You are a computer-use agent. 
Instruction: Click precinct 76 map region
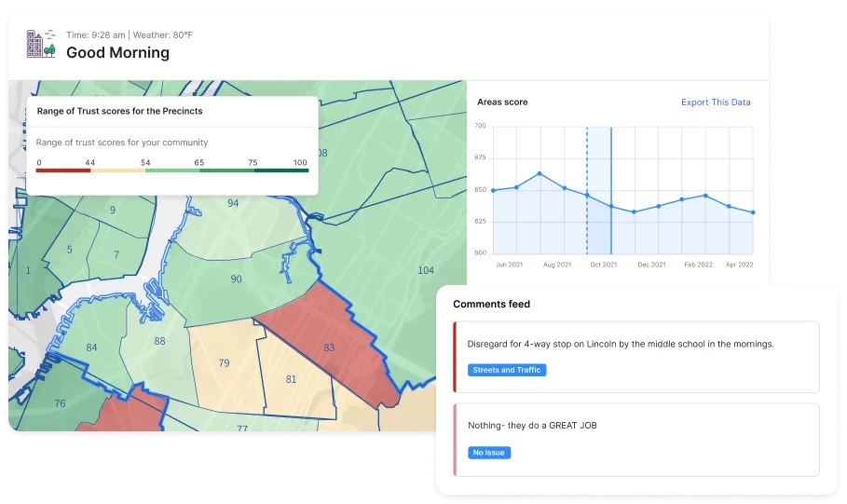pos(60,403)
